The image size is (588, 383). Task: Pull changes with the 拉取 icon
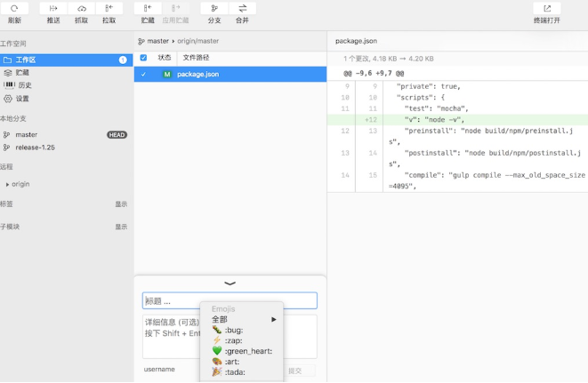109,9
